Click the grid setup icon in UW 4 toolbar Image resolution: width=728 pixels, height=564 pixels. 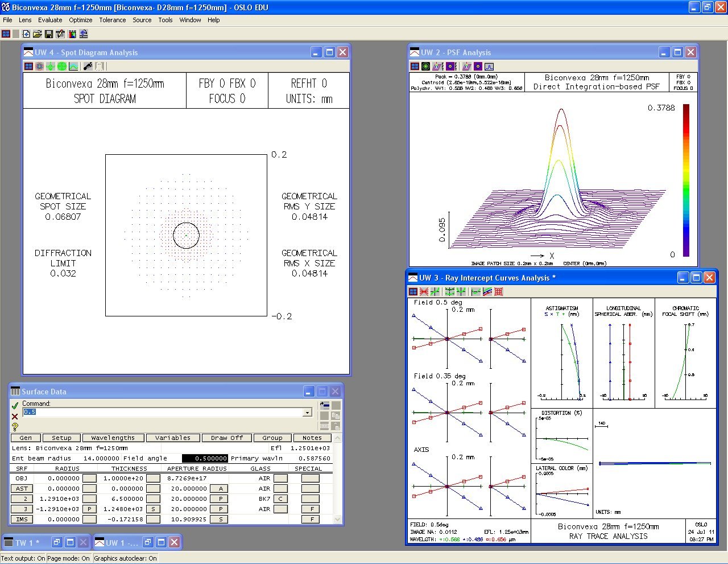(x=28, y=67)
